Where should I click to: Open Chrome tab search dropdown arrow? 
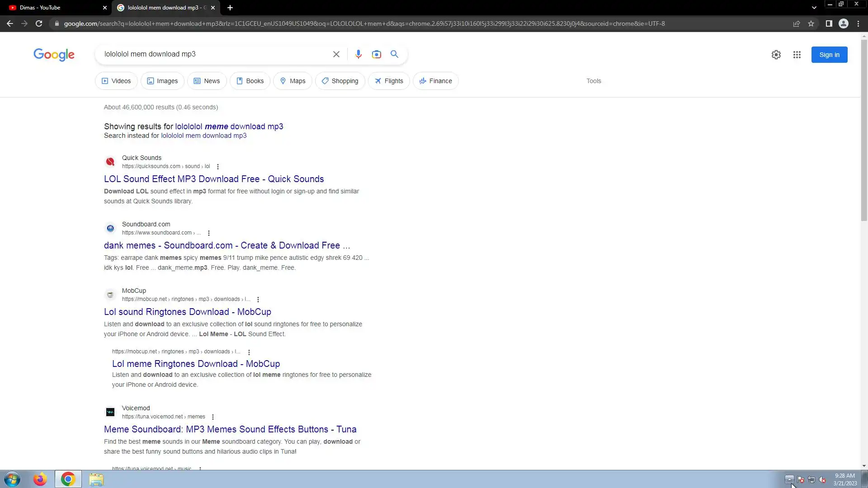(814, 8)
